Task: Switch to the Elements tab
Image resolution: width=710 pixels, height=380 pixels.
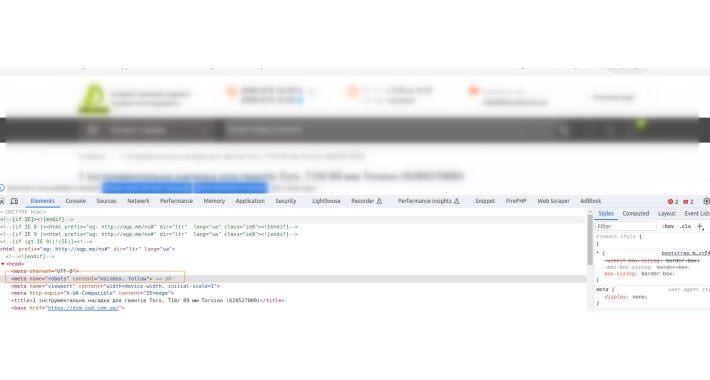Action: 43,201
